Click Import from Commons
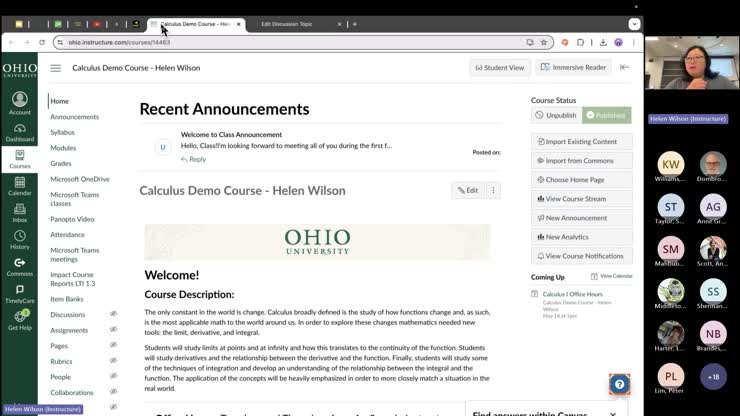The height and width of the screenshot is (416, 740). [x=581, y=161]
